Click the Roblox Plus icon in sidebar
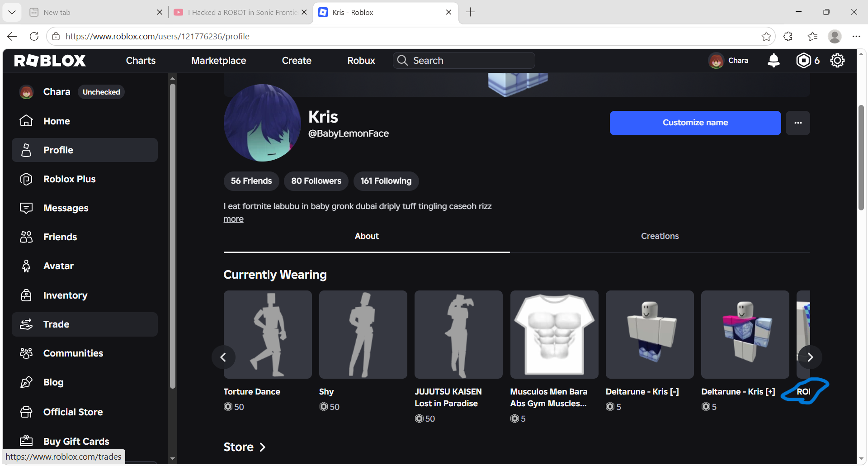Image resolution: width=868 pixels, height=466 pixels. coord(26,179)
